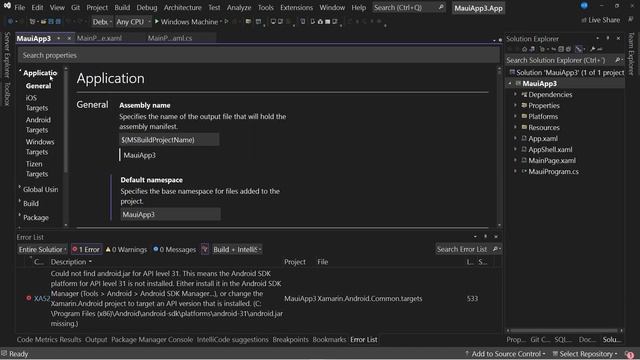Open the Build + IntelliSense dropdown
Screen dimensions: 640x360
pyautogui.click(x=237, y=249)
